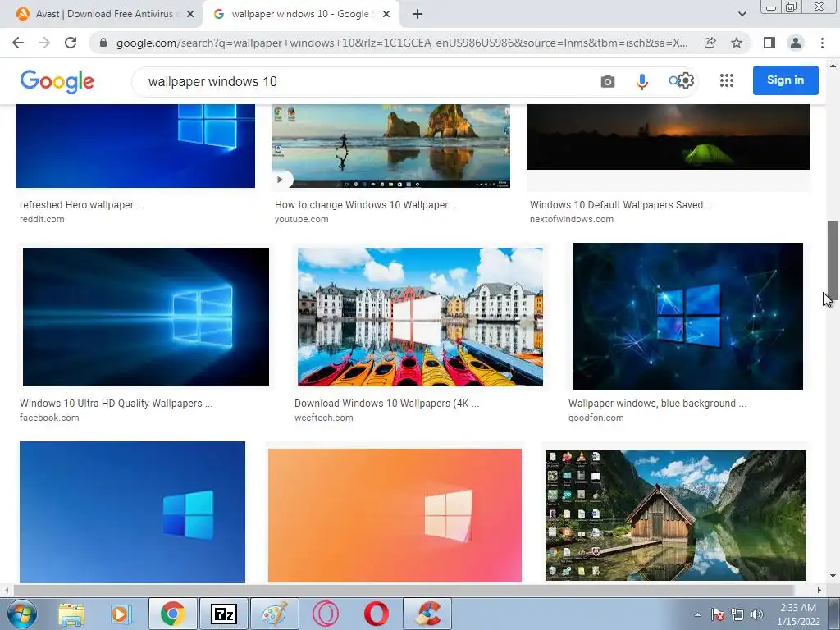Click the horizontal scrollbar right arrow

[819, 590]
